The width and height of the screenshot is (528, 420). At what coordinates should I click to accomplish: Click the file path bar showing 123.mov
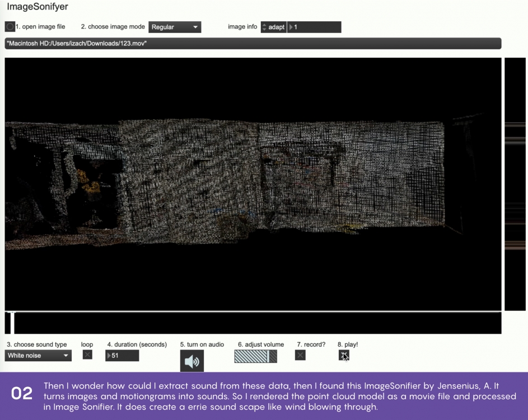pos(253,44)
